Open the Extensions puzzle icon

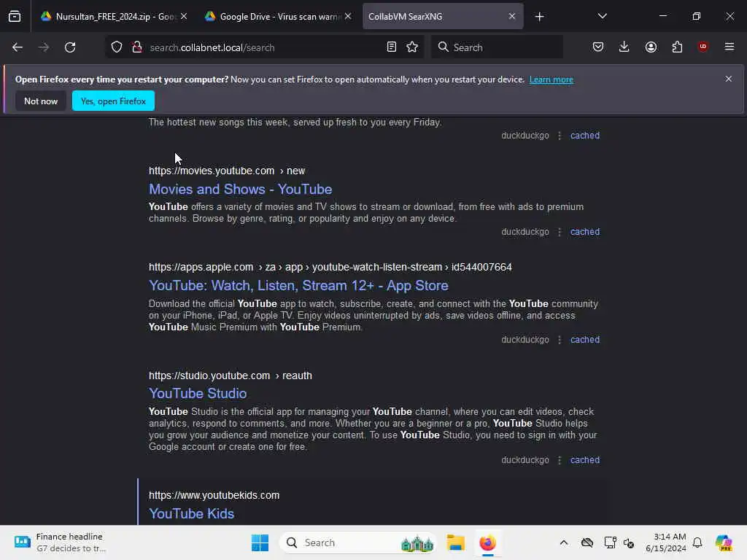677,47
